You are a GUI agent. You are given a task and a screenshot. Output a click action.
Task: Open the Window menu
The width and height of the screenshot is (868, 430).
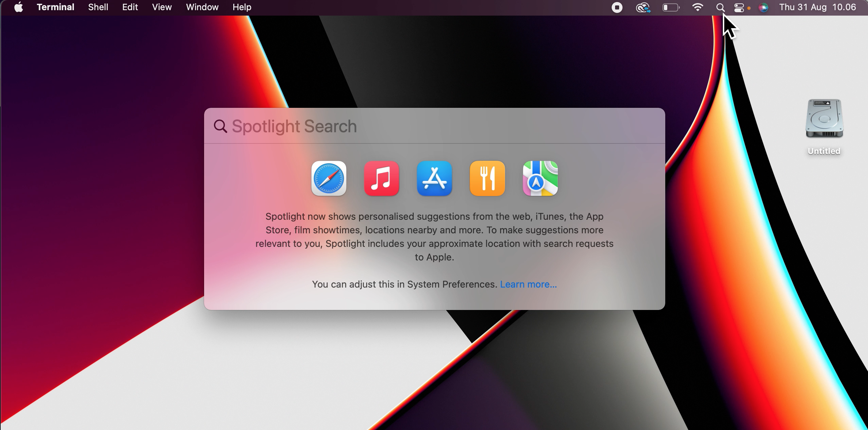coord(202,7)
